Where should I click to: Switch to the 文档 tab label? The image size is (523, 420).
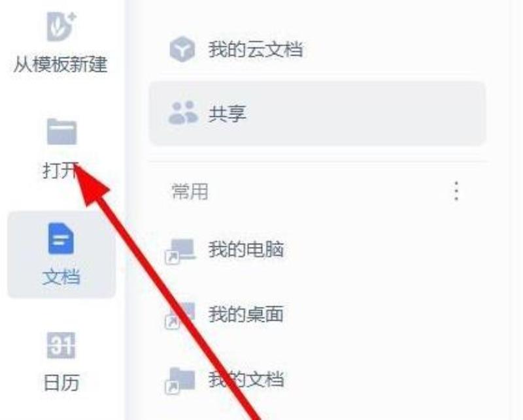61,277
